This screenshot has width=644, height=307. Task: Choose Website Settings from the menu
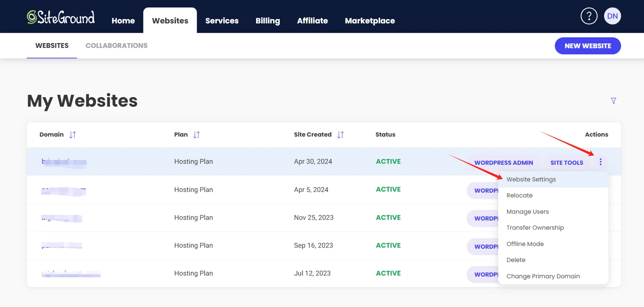(x=553, y=179)
